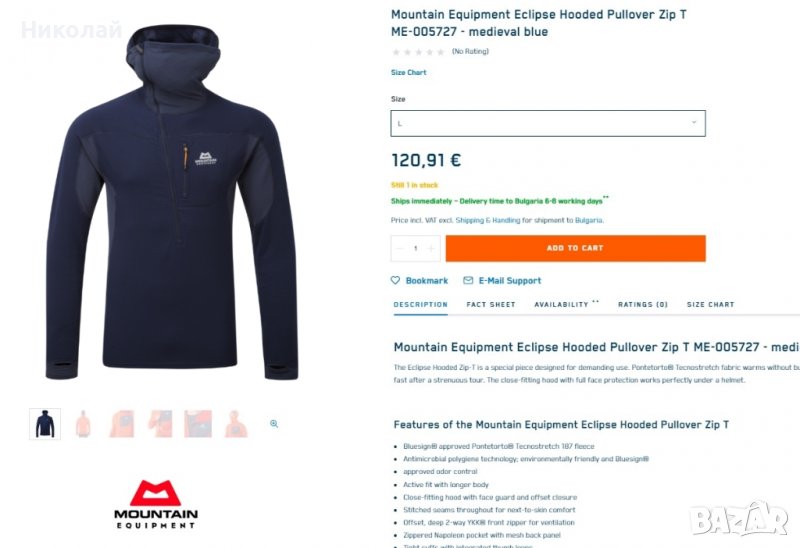The width and height of the screenshot is (800, 548).
Task: Open the Size dropdown showing L
Action: click(548, 123)
